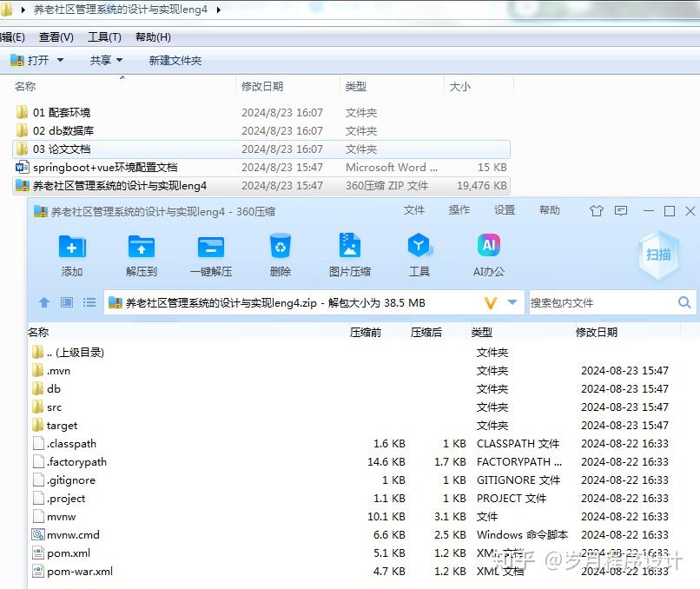Click the 添加 (Add) icon in 360压缩
Screen dimensions: 700x589
click(72, 252)
